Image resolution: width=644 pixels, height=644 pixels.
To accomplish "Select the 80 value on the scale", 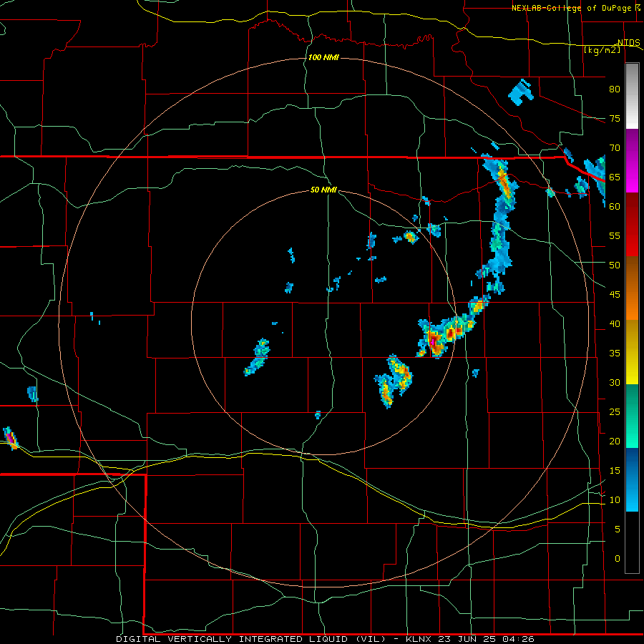I will [615, 89].
